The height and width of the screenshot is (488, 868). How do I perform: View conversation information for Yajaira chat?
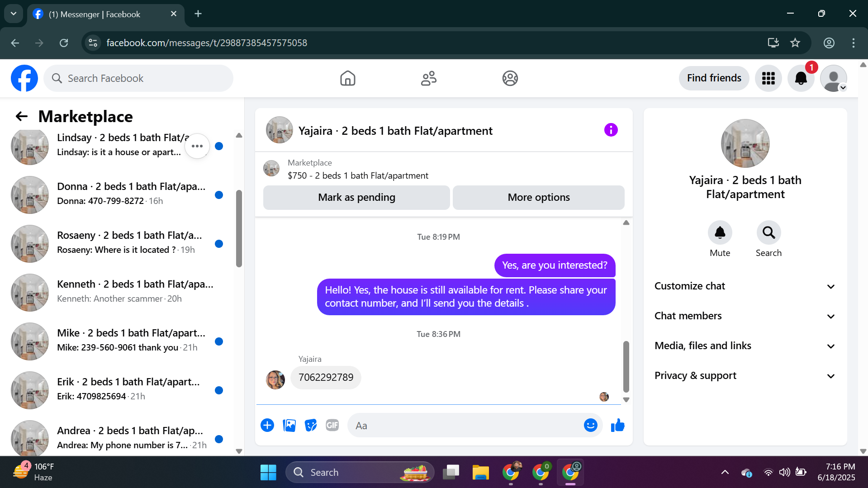tap(611, 130)
